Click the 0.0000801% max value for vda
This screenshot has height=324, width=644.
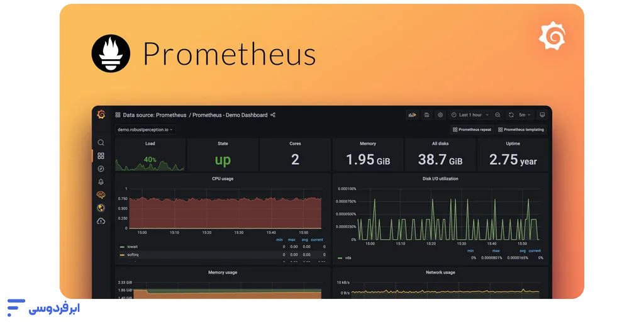tap(492, 258)
